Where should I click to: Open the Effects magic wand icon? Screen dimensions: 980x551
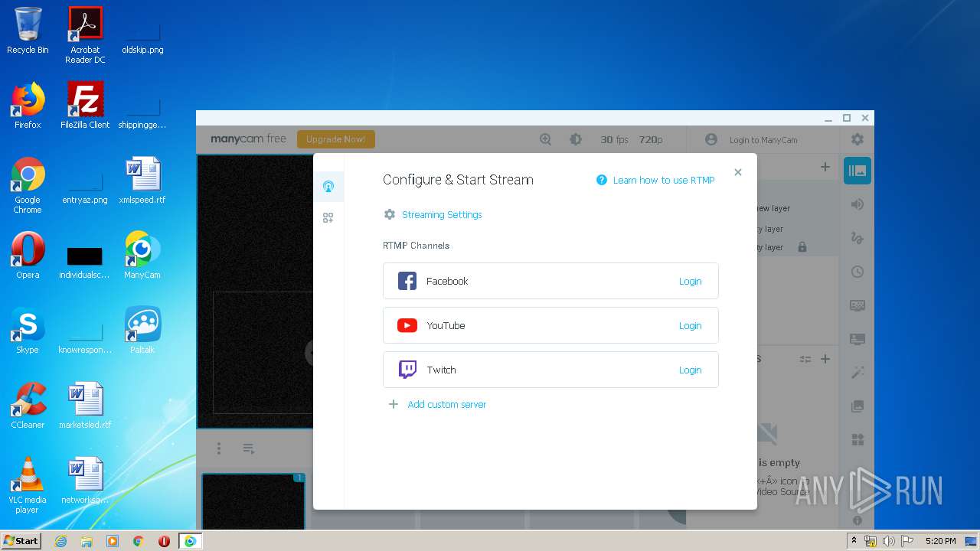tap(857, 373)
